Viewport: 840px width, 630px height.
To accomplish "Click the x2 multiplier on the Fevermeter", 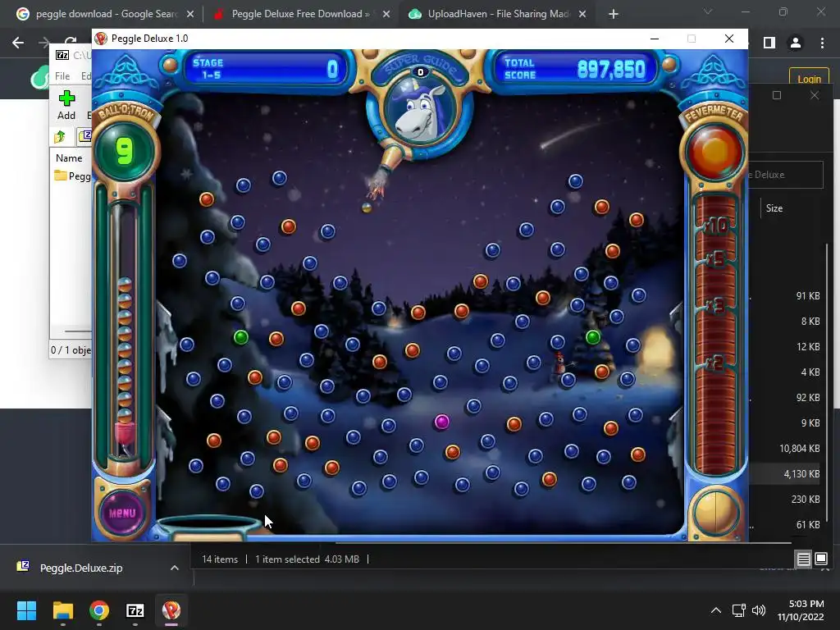I will click(714, 363).
